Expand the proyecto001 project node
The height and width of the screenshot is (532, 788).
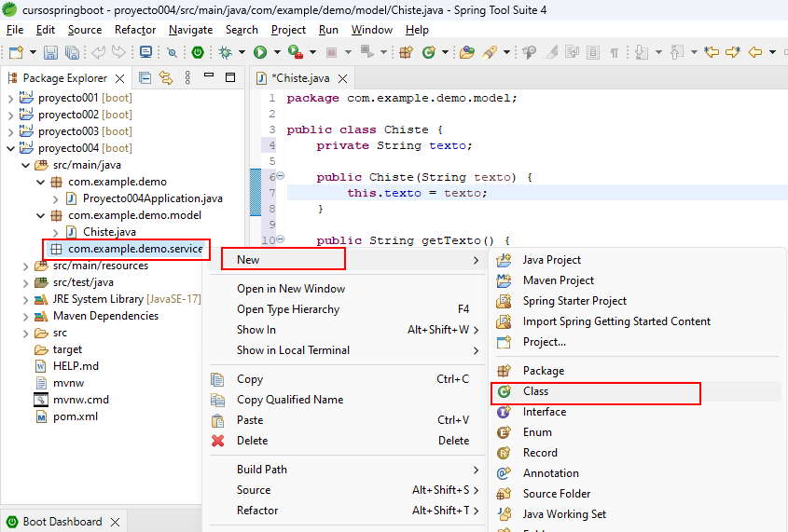10,99
